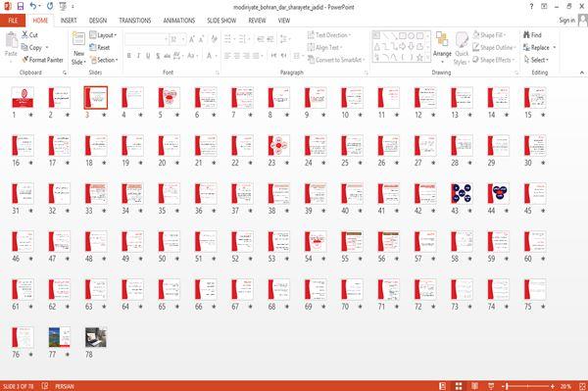Open the Section dropdown
Image resolution: width=588 pixels, height=391 pixels.
coord(104,60)
